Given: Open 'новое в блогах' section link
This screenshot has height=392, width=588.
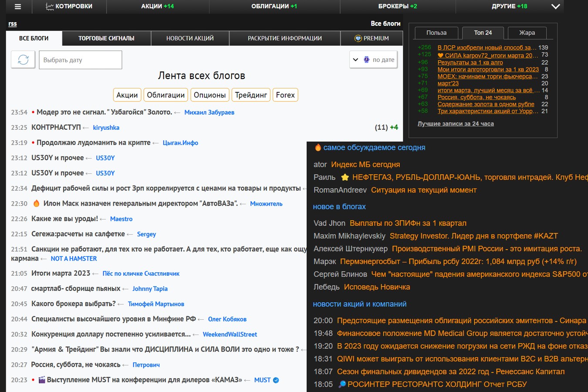Looking at the screenshot, I should (339, 206).
